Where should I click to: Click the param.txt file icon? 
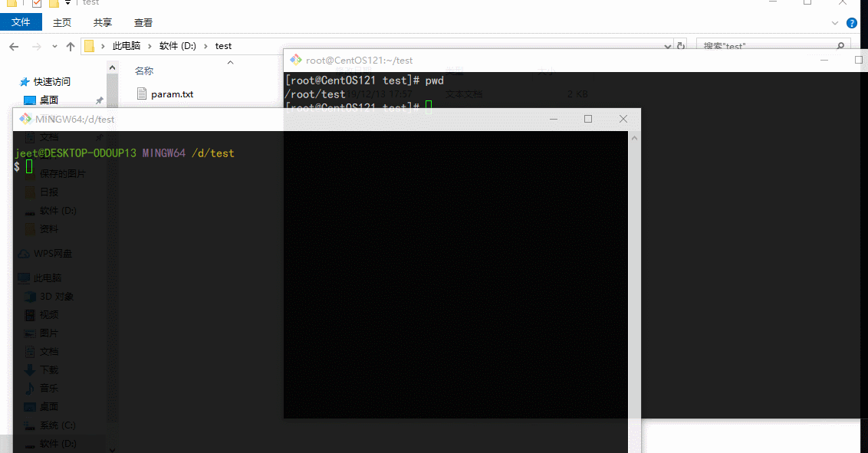point(142,94)
